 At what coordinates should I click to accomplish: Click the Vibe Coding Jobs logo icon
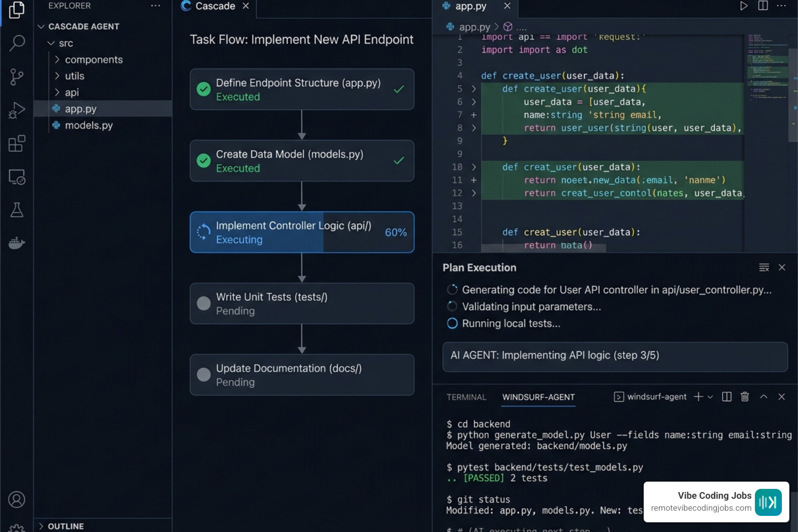tap(768, 502)
